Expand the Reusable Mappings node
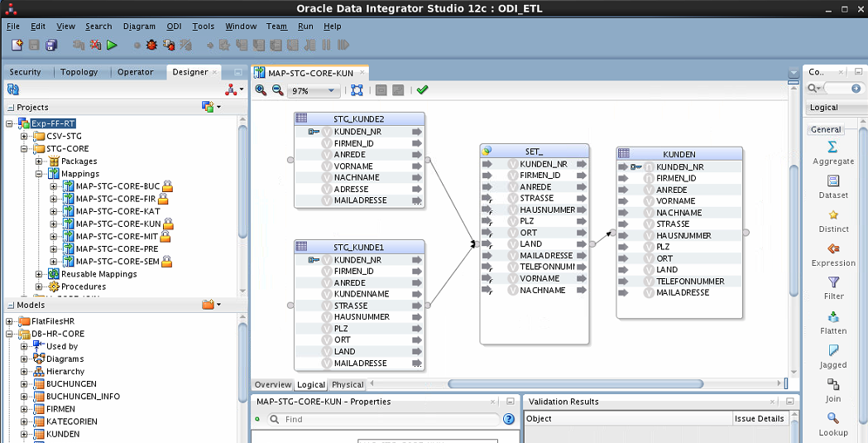Viewport: 868px width, 443px height. click(39, 274)
